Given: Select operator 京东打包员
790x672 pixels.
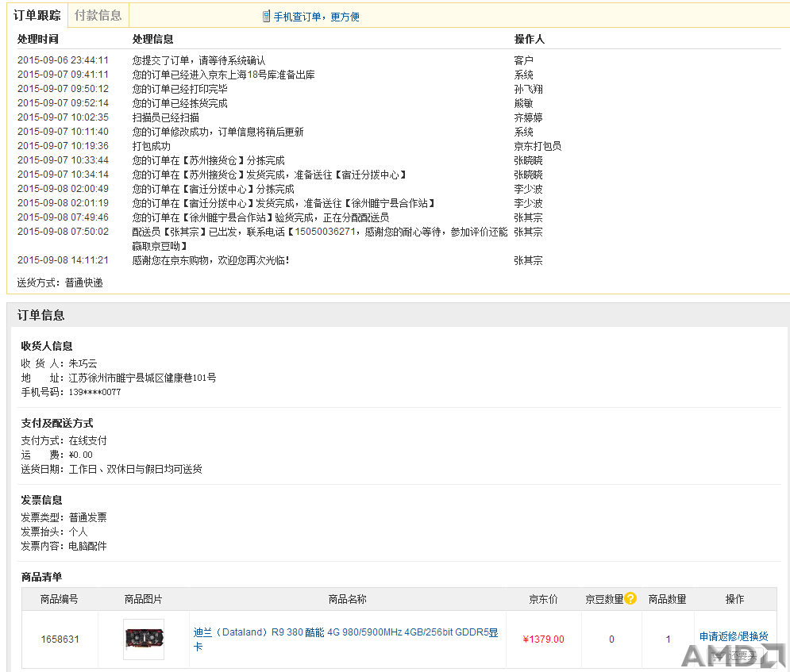Looking at the screenshot, I should click(x=538, y=146).
